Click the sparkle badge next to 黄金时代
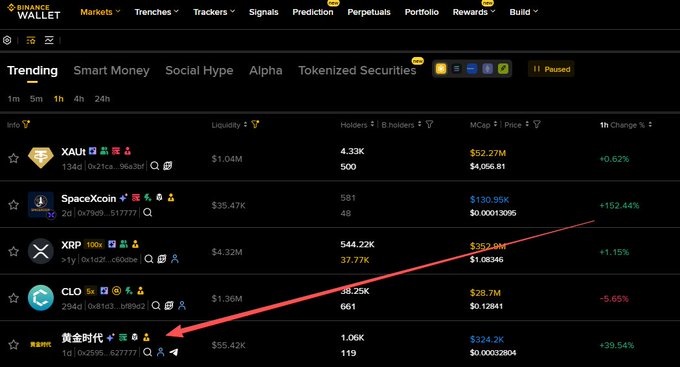 click(x=111, y=338)
